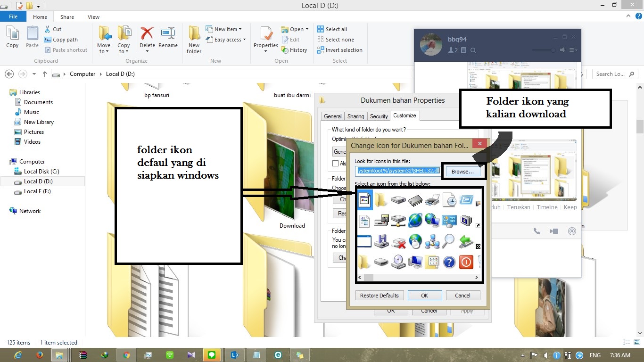Select the printer icon in the icon list
The width and height of the screenshot is (644, 362).
(x=432, y=199)
